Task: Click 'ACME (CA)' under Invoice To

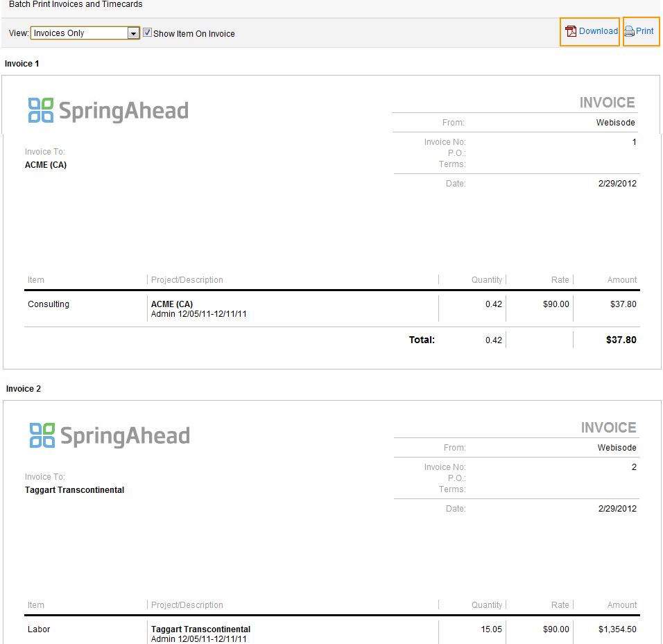Action: (46, 165)
